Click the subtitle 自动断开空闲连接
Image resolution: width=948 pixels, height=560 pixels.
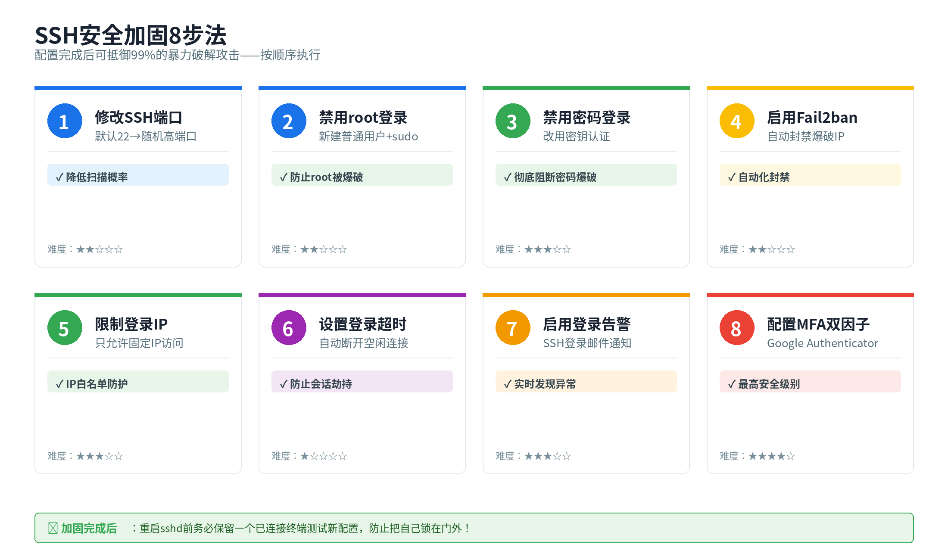click(x=364, y=343)
